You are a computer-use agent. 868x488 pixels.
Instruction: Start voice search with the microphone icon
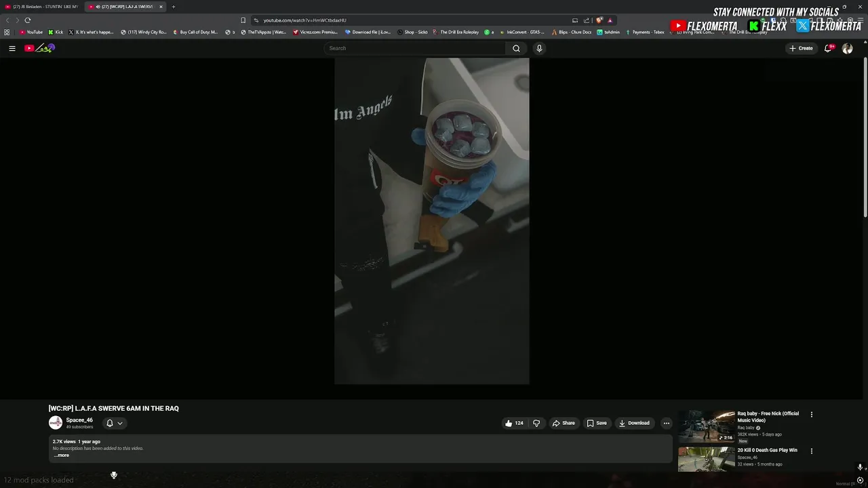[539, 48]
